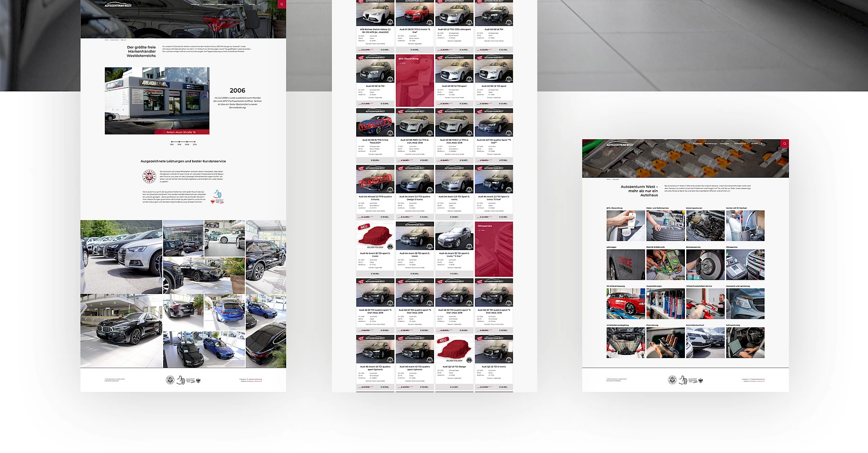Screen dimensions: 868x453
Task: Click the round seal in the history page footer
Action: pyautogui.click(x=170, y=380)
